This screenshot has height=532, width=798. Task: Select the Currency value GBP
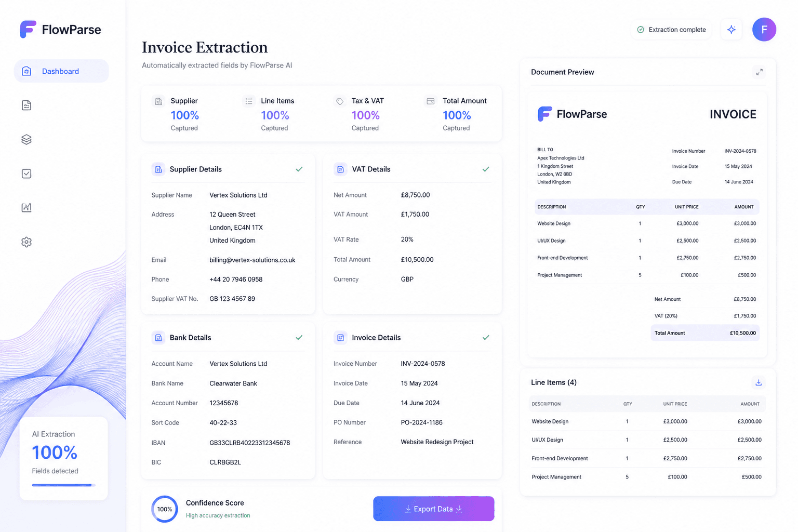click(x=407, y=280)
